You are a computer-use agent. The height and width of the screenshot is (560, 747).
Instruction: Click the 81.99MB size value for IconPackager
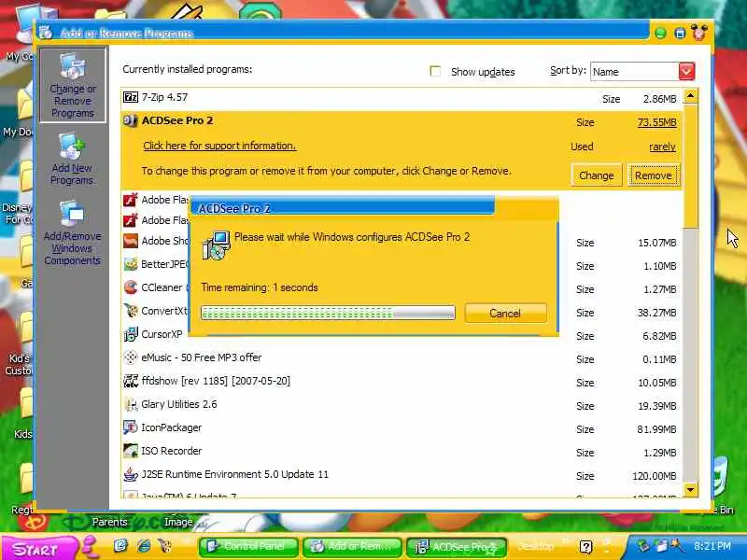(x=657, y=429)
